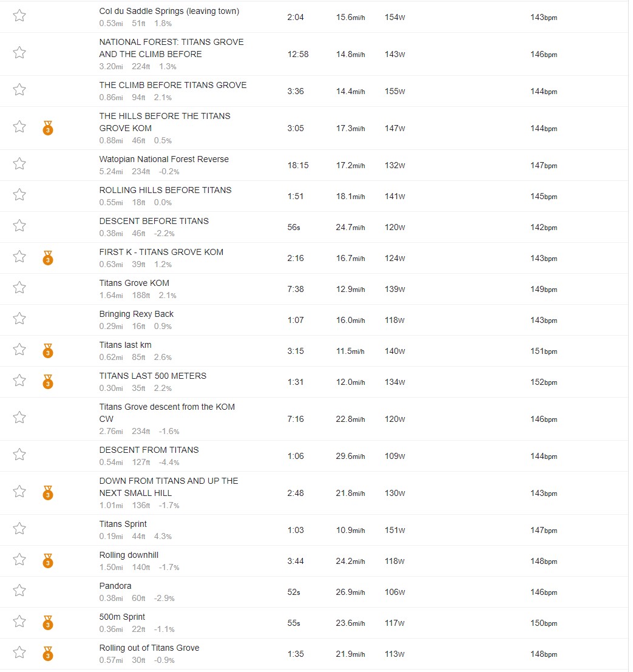633x672 pixels.
Task: Open Watopian National Forest Reverse segment
Action: pos(164,159)
